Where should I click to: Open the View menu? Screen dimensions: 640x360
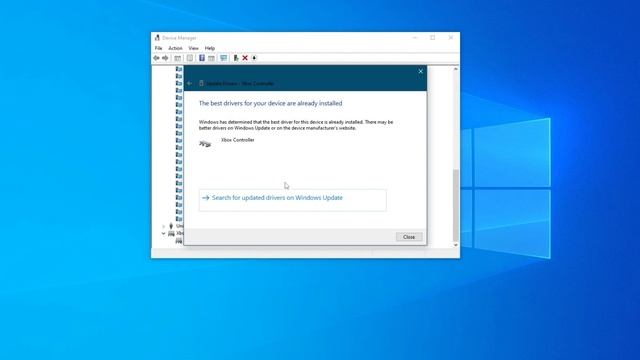[x=193, y=48]
